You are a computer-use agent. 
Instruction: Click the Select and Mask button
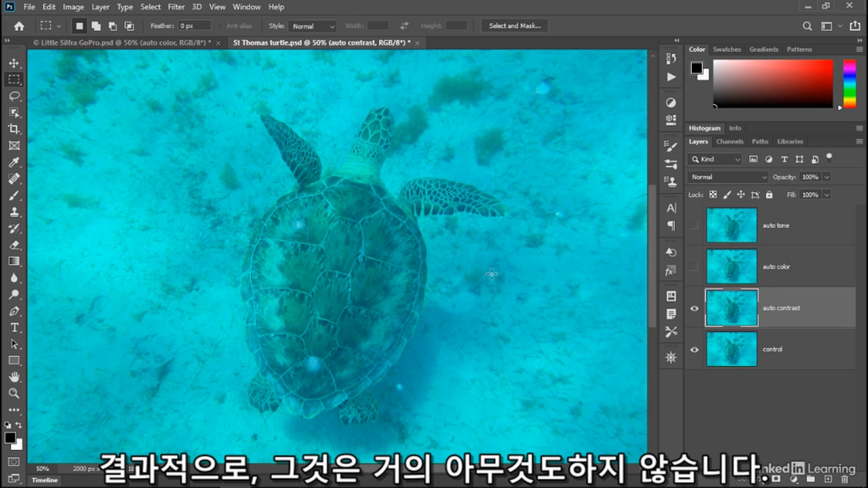515,26
